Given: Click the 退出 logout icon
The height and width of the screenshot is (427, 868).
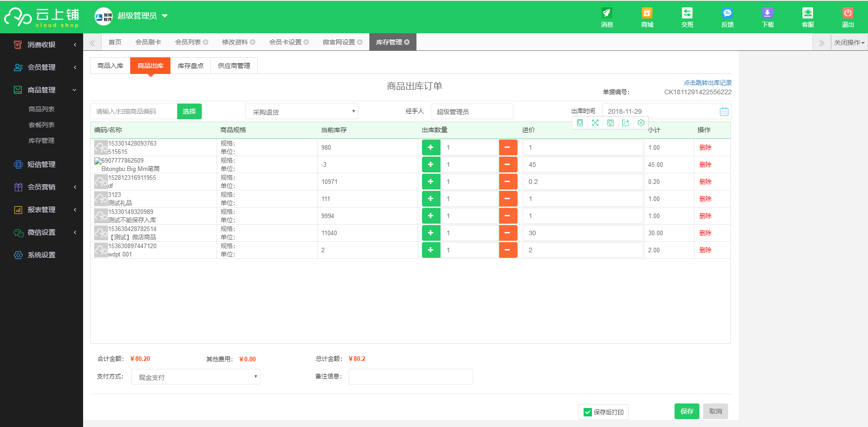Looking at the screenshot, I should [848, 17].
